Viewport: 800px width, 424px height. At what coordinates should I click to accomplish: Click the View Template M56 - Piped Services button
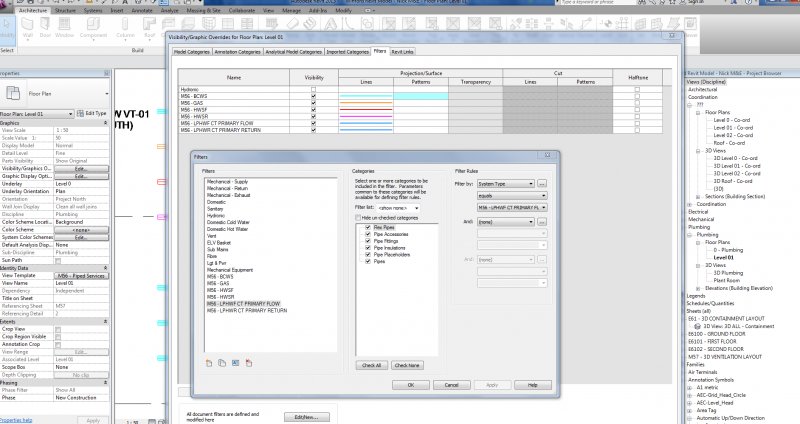coord(81,276)
